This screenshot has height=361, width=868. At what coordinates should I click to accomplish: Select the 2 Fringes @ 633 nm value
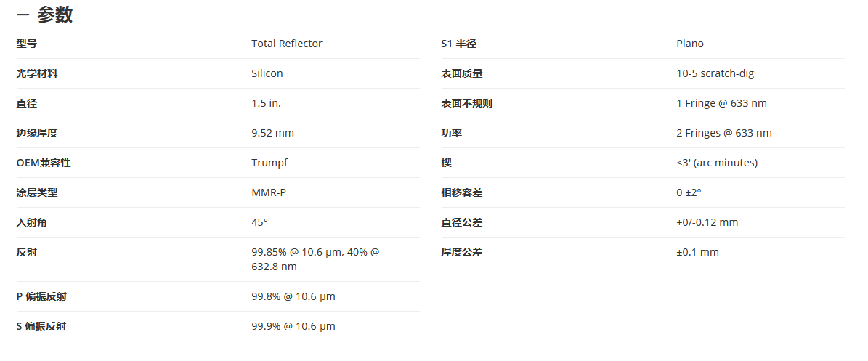[x=724, y=134]
